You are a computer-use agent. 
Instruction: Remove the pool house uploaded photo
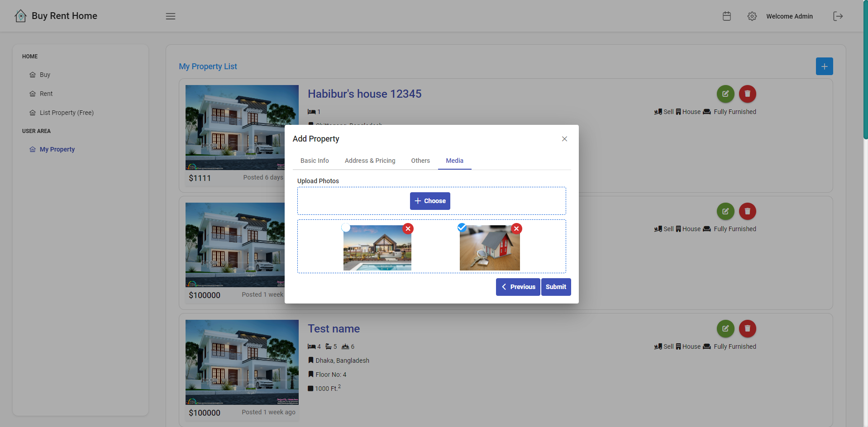[408, 229]
